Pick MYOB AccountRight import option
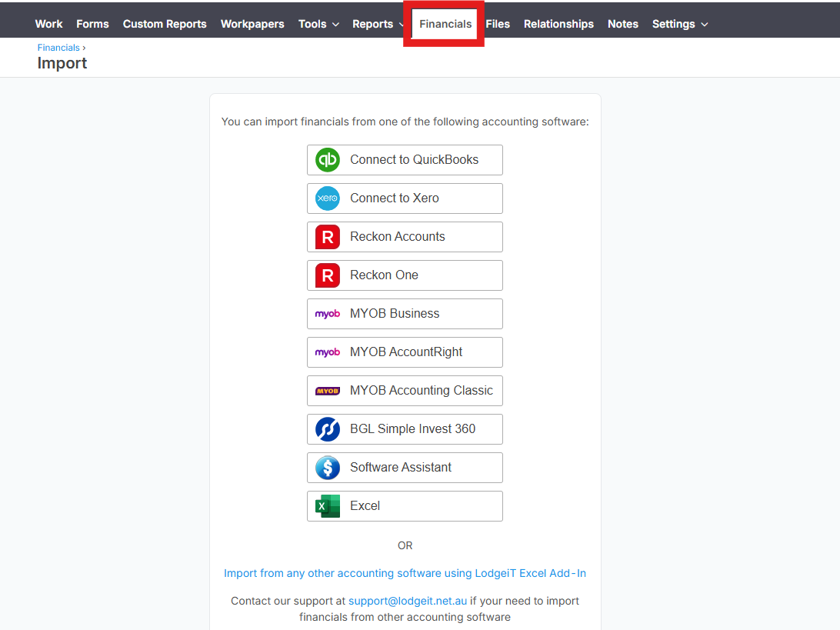 (405, 352)
